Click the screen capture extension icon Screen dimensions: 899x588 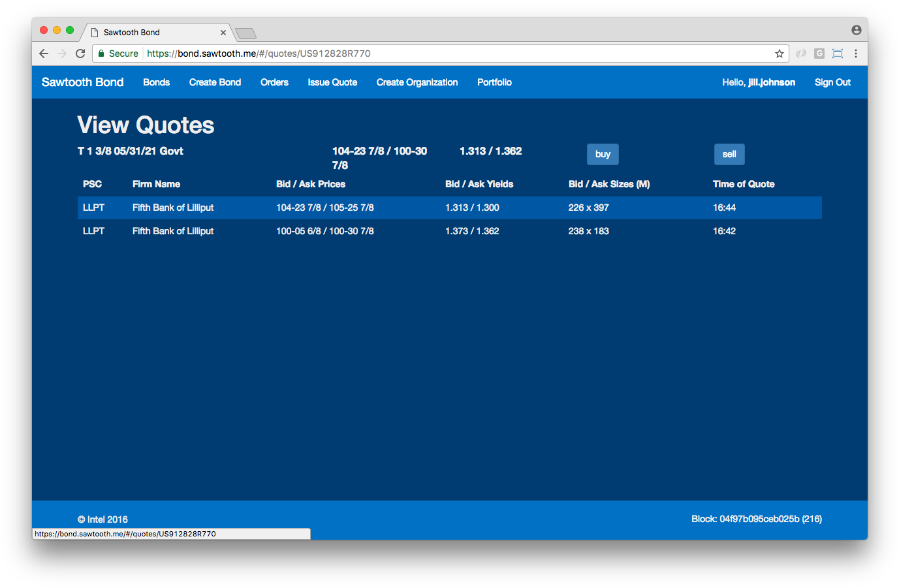837,54
